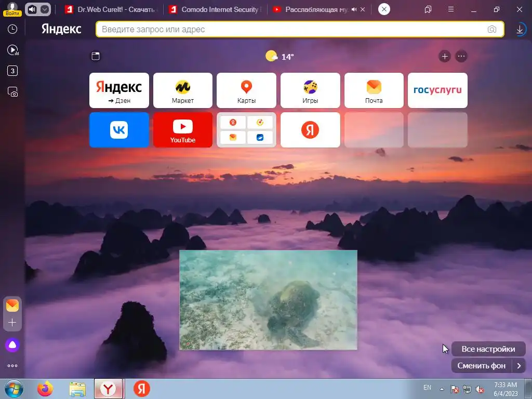The image size is (532, 399).
Task: Open screenshot capture tool in sidebar
Action: click(x=12, y=92)
